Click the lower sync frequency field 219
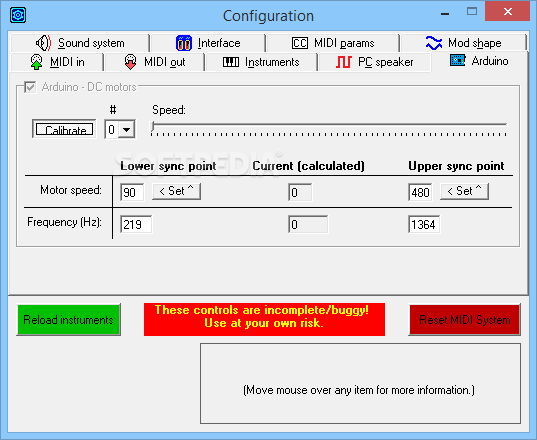The height and width of the screenshot is (440, 537). [x=136, y=224]
